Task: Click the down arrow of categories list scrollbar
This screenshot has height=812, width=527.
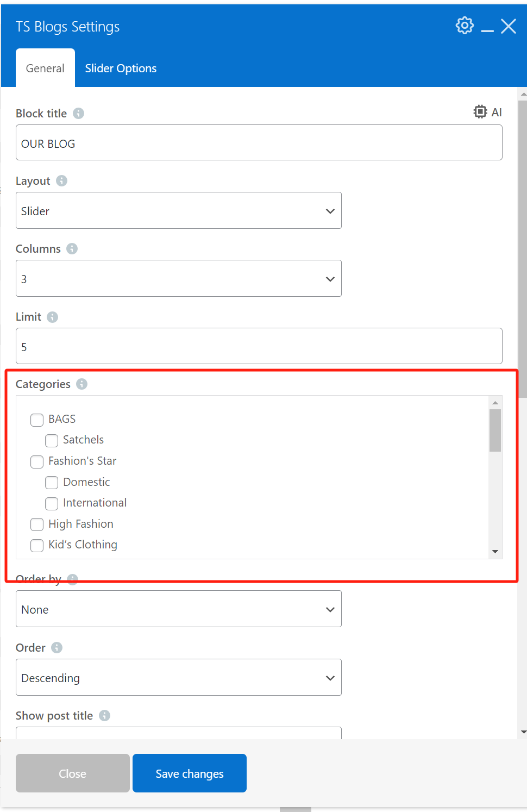Action: [495, 552]
